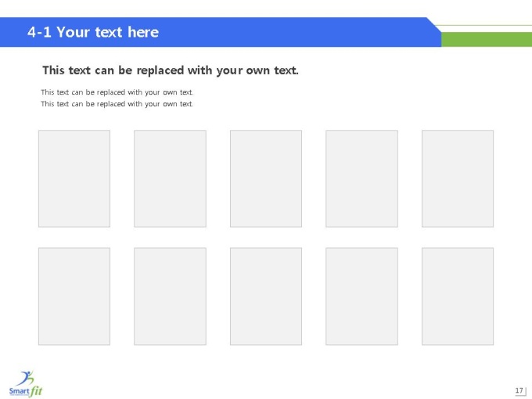Select the fifth placeholder in bottom row
Image resolution: width=532 pixels, height=399 pixels.
pyautogui.click(x=458, y=297)
